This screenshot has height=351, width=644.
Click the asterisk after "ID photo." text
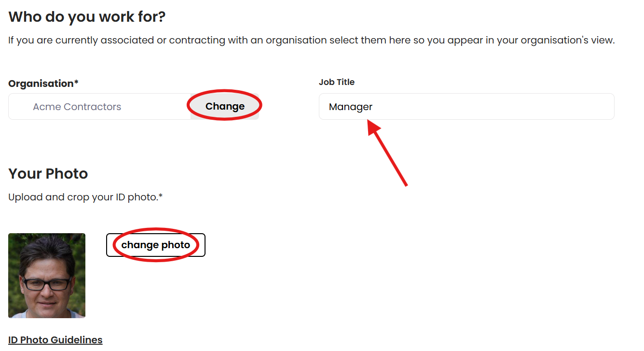click(x=161, y=197)
